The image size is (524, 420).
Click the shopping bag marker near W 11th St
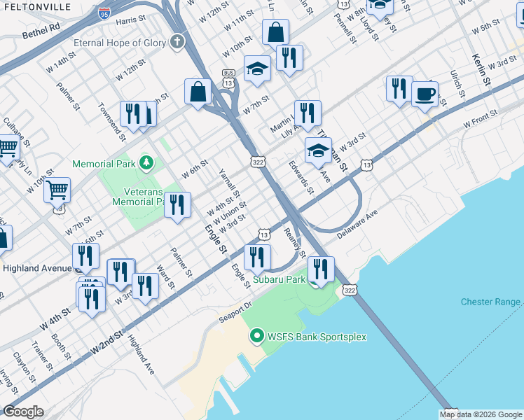(x=275, y=33)
